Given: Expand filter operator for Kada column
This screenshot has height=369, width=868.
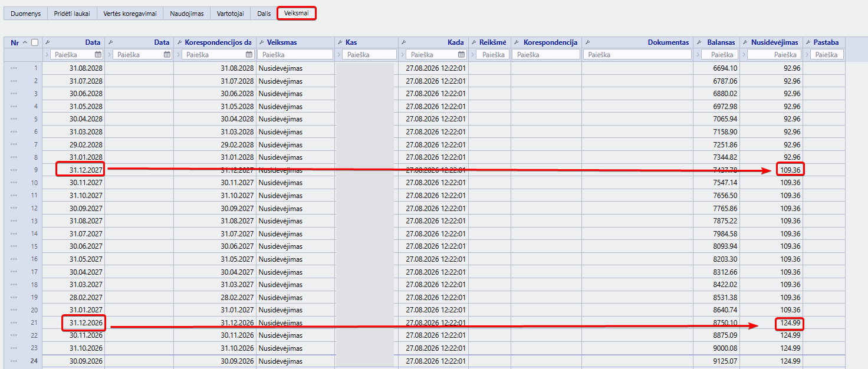Looking at the screenshot, I should [403, 54].
